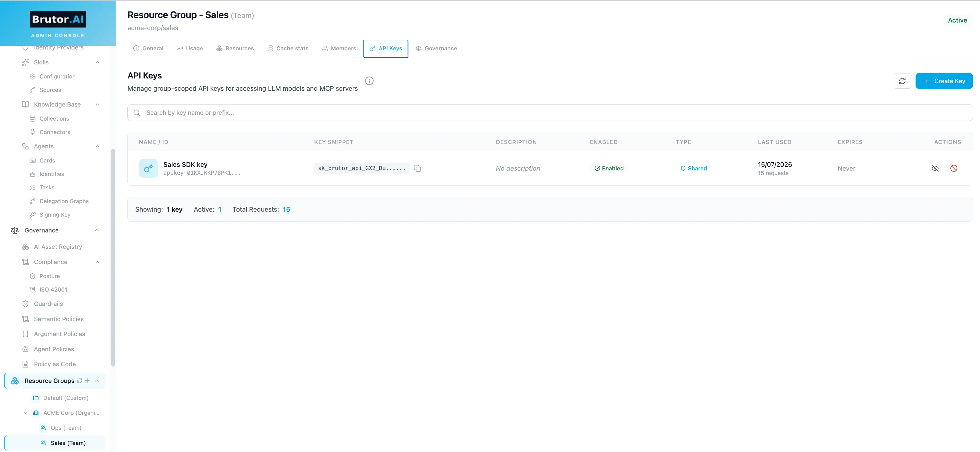
Task: Open ISO 42001 compliance page
Action: click(53, 290)
